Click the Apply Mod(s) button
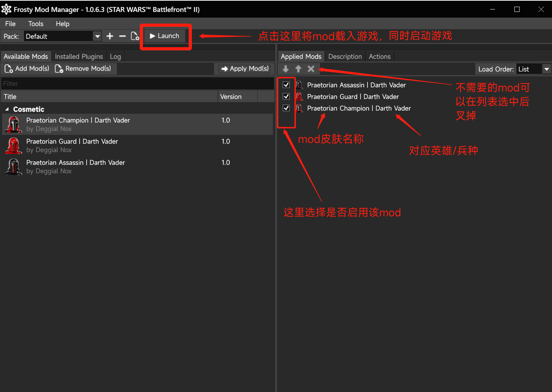Screen dimensions: 552x392 click(245, 69)
